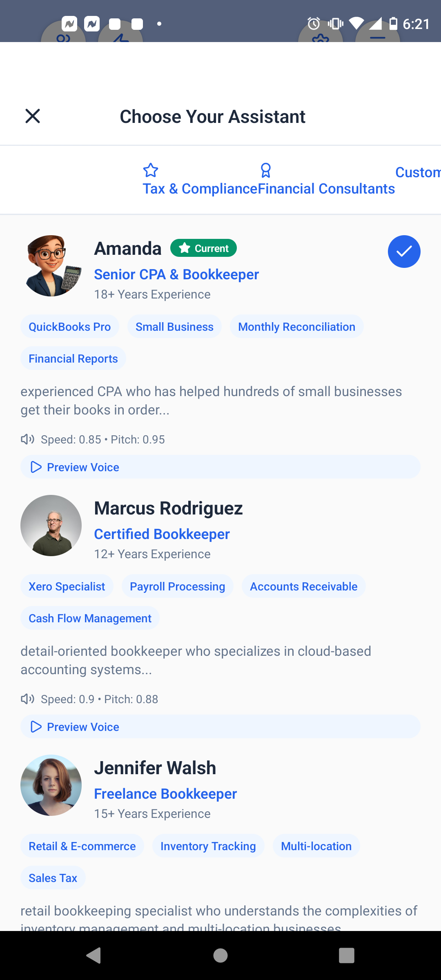
Task: Select the QuickBooks Pro tag
Action: (x=70, y=327)
